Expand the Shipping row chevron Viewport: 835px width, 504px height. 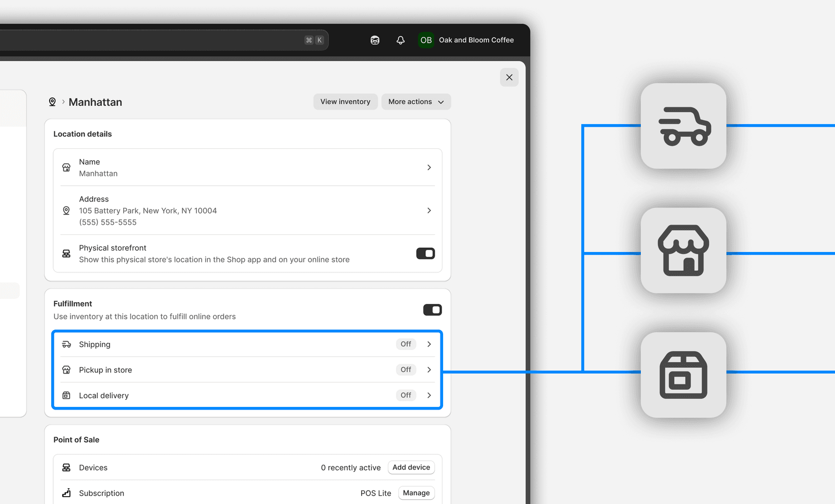[429, 344]
